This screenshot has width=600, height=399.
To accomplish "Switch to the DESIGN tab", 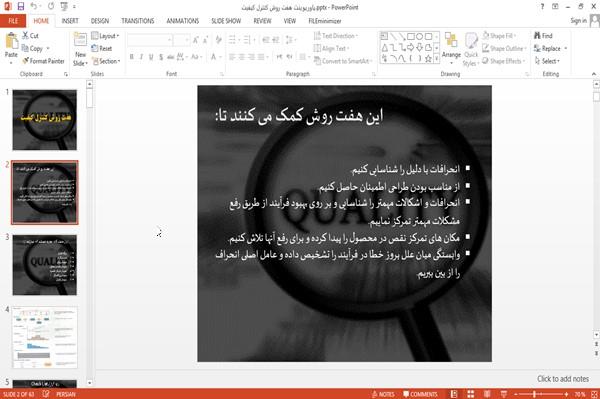I will coord(100,21).
